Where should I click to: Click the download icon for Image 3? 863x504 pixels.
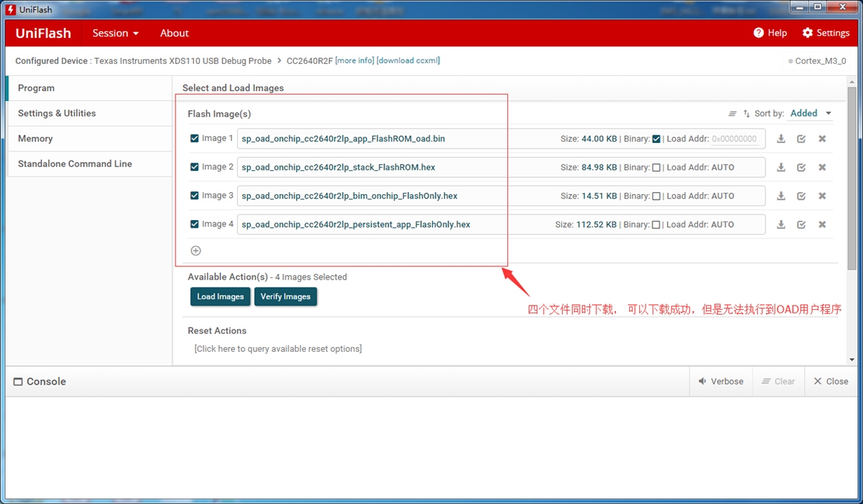coord(781,196)
